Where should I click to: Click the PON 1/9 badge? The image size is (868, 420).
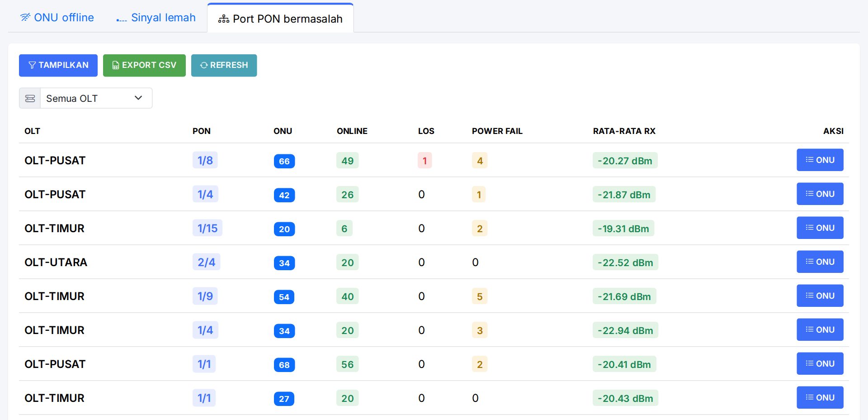tap(205, 296)
